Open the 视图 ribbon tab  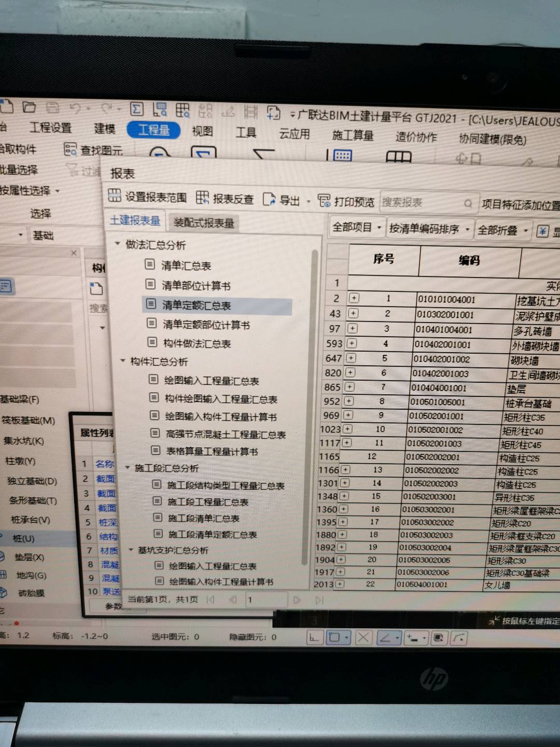click(202, 131)
